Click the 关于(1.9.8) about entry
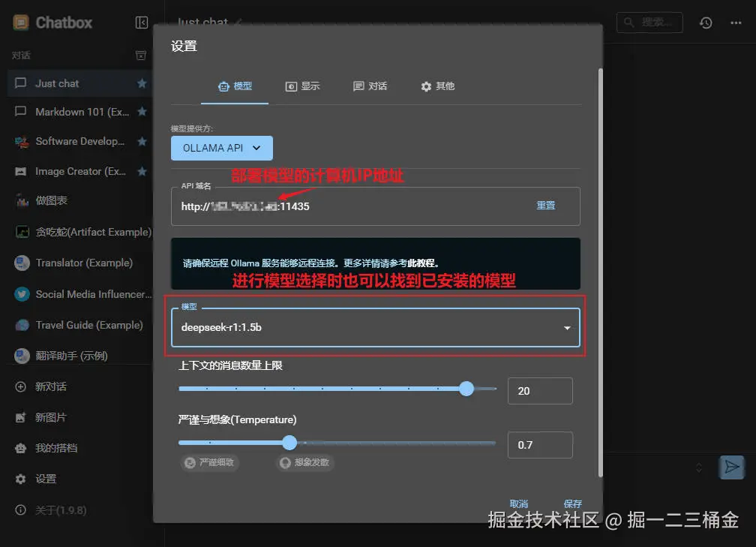The image size is (756, 547). 79,510
